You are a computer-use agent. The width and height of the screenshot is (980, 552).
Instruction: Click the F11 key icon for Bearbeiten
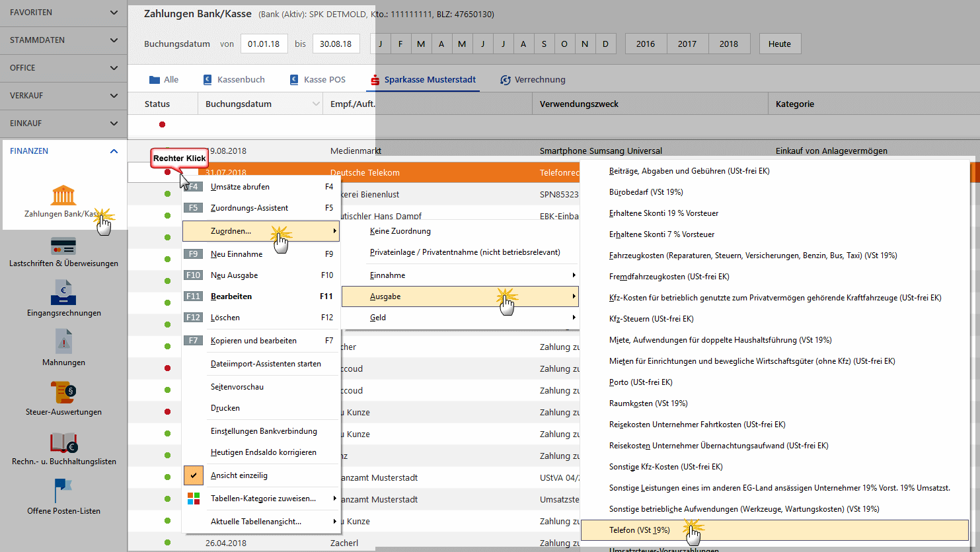click(x=193, y=296)
